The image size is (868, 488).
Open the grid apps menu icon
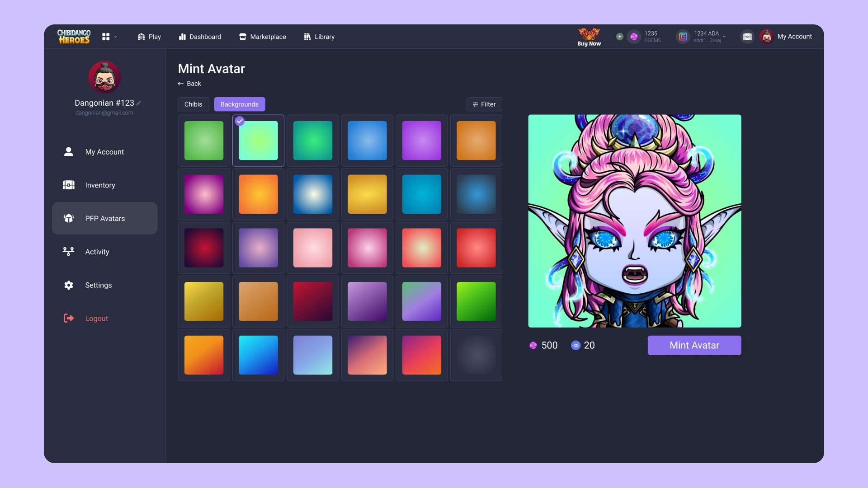[106, 37]
